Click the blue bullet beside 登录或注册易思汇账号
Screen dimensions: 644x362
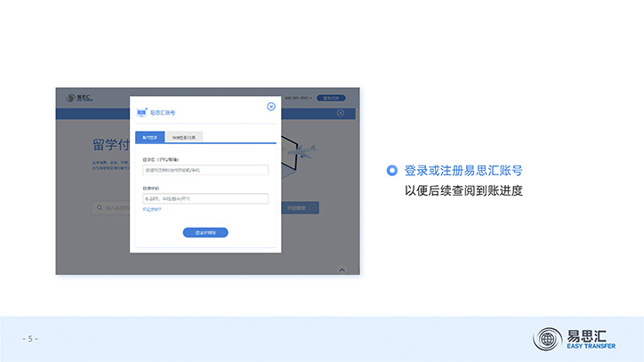click(392, 170)
